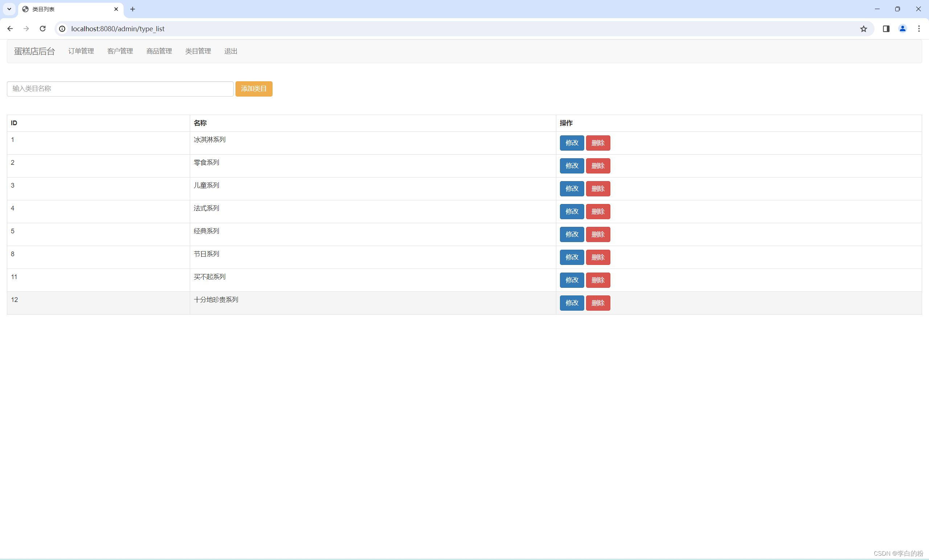View site information icon in address bar
The width and height of the screenshot is (929, 560).
point(62,29)
